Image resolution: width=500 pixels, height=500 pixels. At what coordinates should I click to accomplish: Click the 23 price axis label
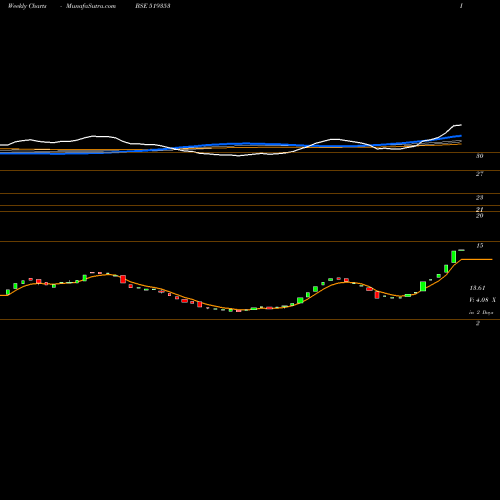480,198
